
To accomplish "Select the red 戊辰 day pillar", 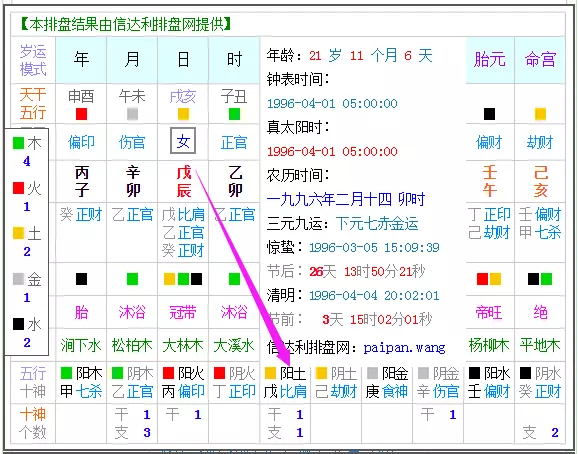I will pos(184,182).
